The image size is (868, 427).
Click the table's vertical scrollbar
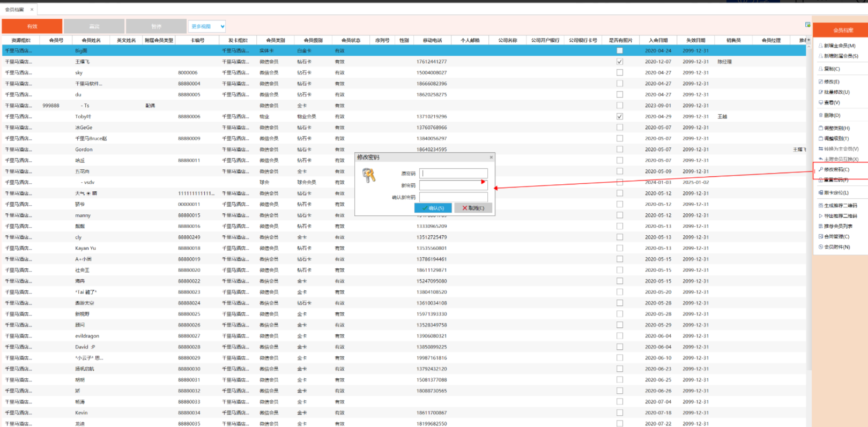(x=808, y=214)
